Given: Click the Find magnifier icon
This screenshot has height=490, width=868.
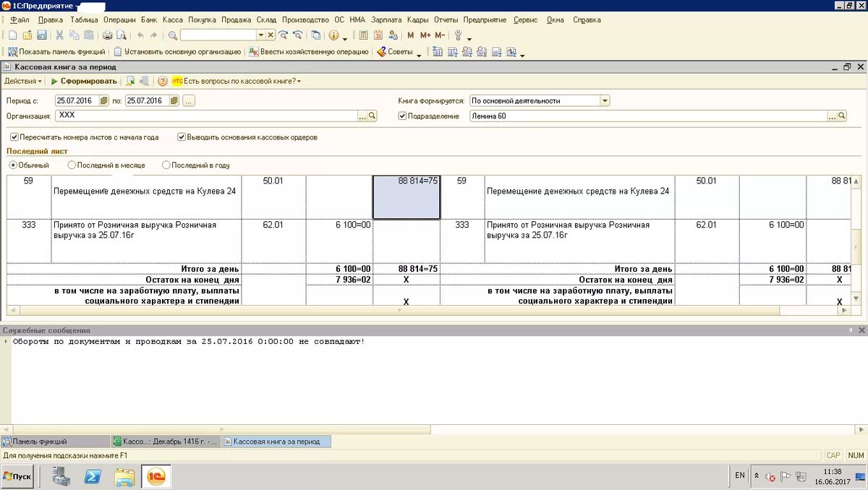Looking at the screenshot, I should (173, 35).
